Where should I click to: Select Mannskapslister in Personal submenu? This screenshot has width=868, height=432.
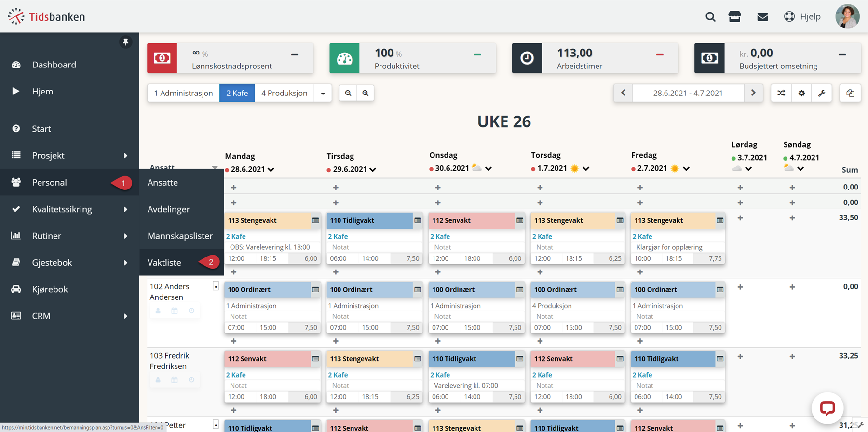[181, 236]
